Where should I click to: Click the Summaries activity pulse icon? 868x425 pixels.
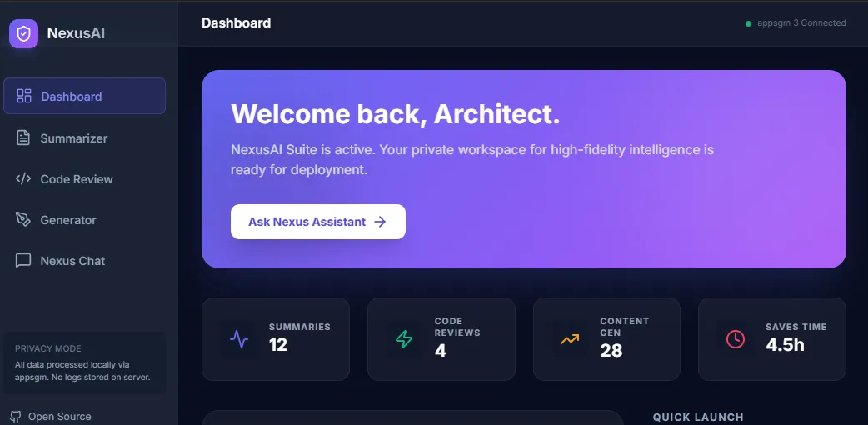tap(239, 339)
